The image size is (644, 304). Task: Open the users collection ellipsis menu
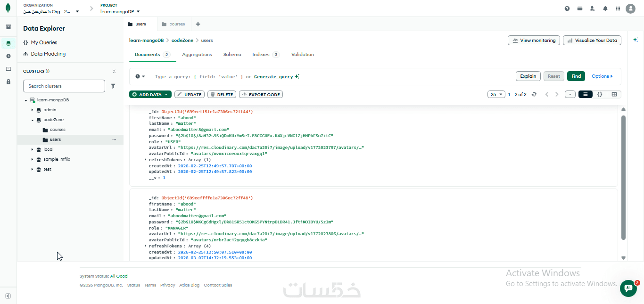pyautogui.click(x=114, y=140)
